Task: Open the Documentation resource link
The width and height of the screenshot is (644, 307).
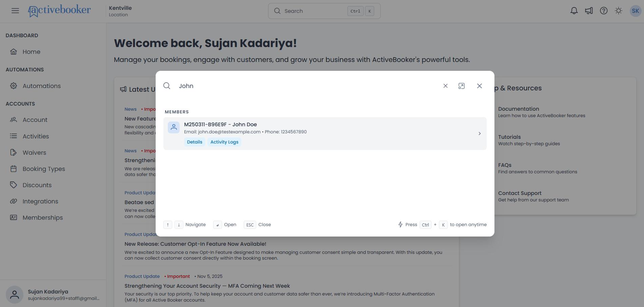Action: [541, 112]
